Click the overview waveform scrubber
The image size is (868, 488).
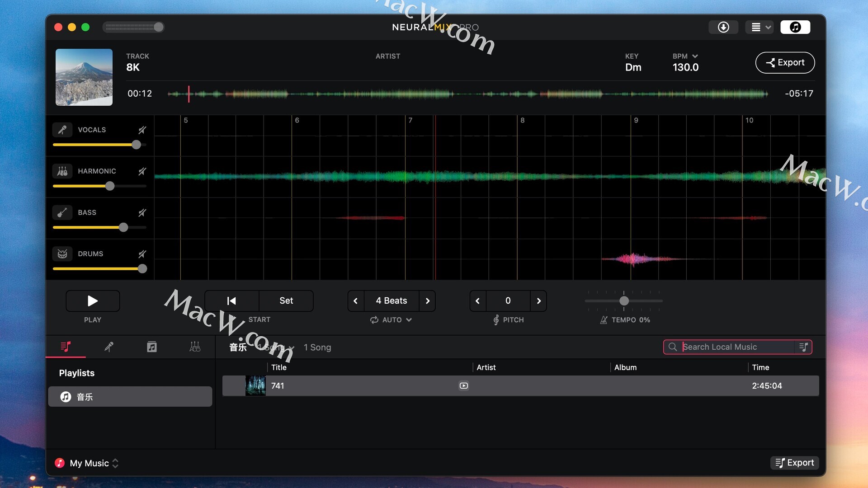coord(468,94)
